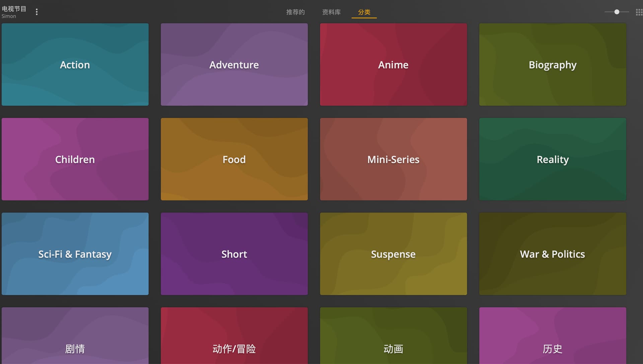Select the 分类 tab
This screenshot has width=643, height=364.
[x=364, y=12]
